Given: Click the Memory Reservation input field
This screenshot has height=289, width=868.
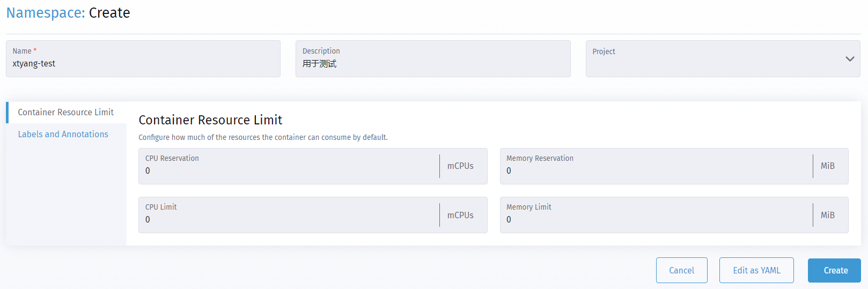Looking at the screenshot, I should 654,171.
